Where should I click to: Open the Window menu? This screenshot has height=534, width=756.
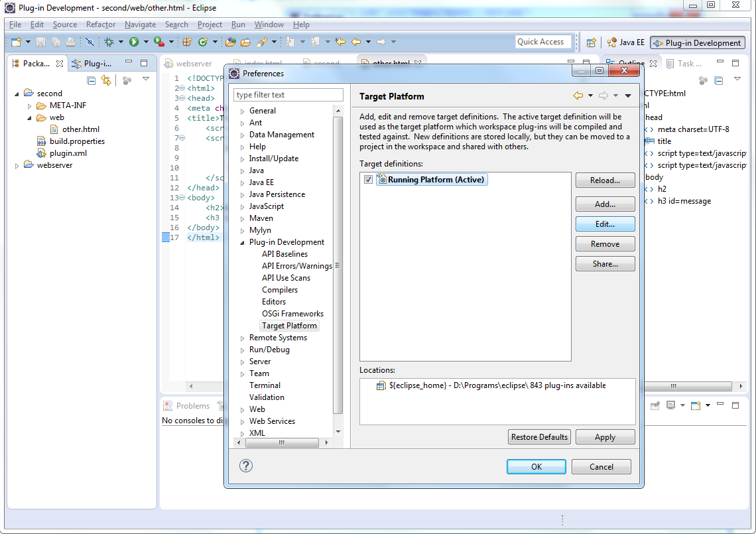269,24
